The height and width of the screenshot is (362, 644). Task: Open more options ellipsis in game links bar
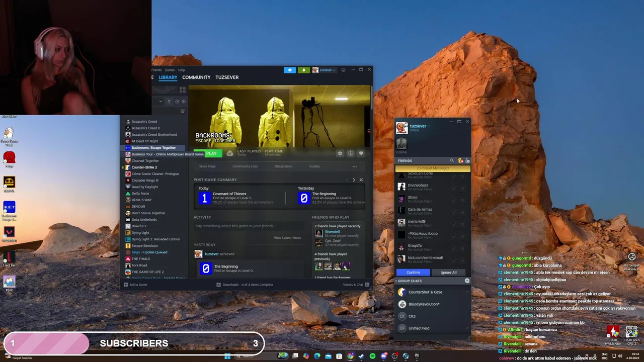pyautogui.click(x=354, y=166)
